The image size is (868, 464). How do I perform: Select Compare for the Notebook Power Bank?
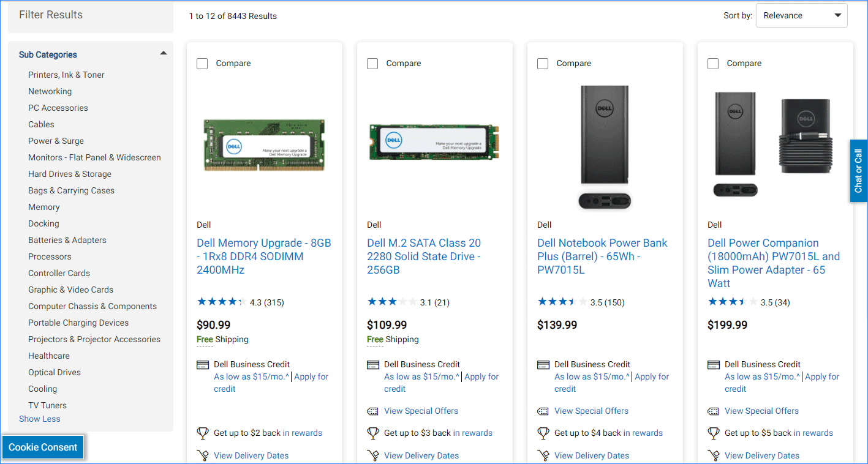[543, 63]
